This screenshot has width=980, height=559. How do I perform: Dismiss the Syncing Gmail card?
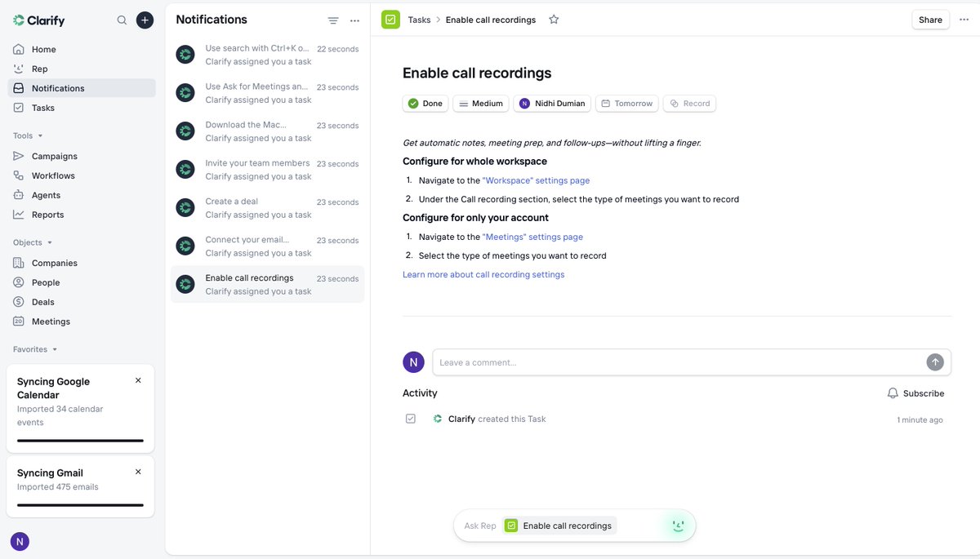138,472
